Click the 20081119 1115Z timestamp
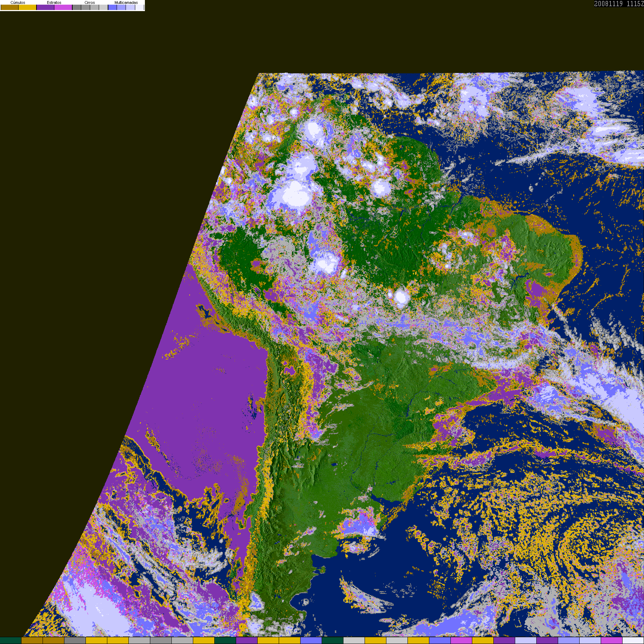Screen dimensions: 644x644 [619, 4]
